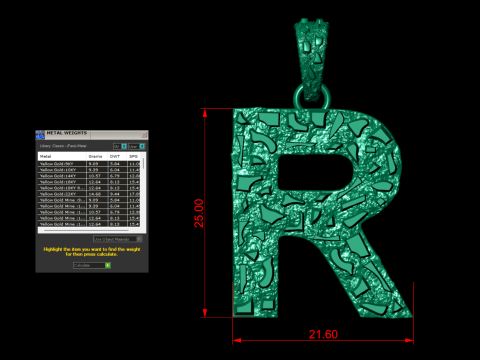Image resolution: width=480 pixels, height=360 pixels.
Task: Select the Yellow Gold 14KY row
Action: coord(89,176)
